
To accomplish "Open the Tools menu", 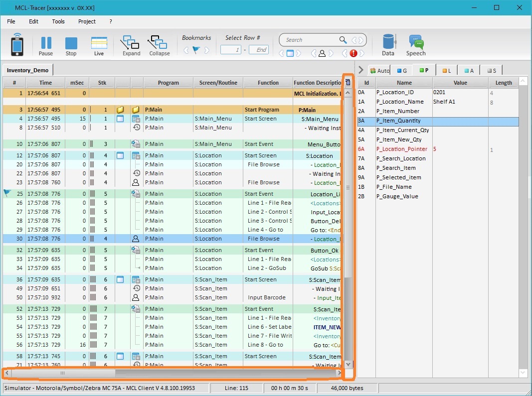I will [58, 21].
